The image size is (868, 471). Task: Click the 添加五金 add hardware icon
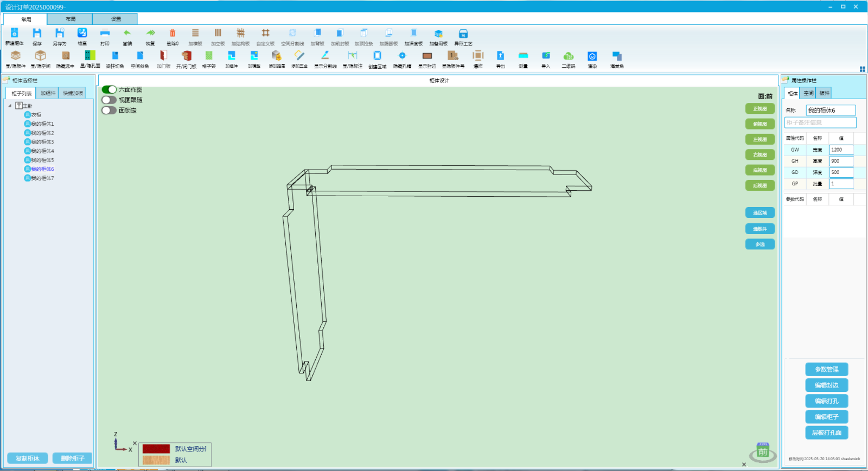click(x=299, y=55)
